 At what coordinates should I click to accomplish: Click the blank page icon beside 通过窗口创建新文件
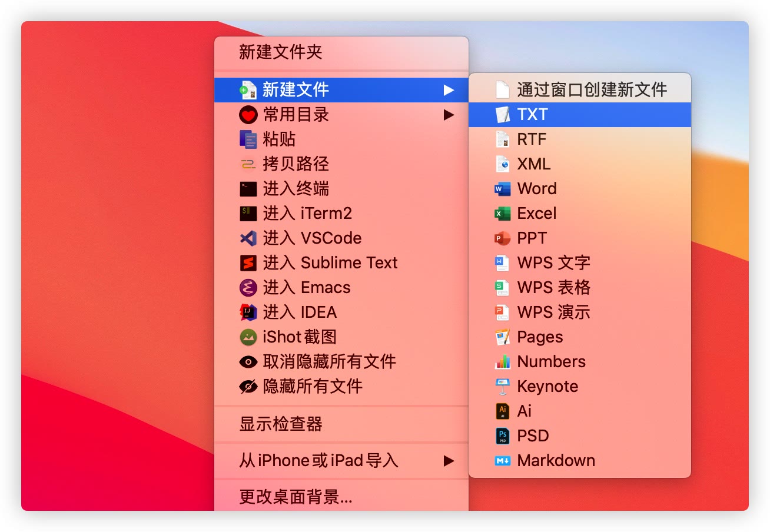coord(502,90)
